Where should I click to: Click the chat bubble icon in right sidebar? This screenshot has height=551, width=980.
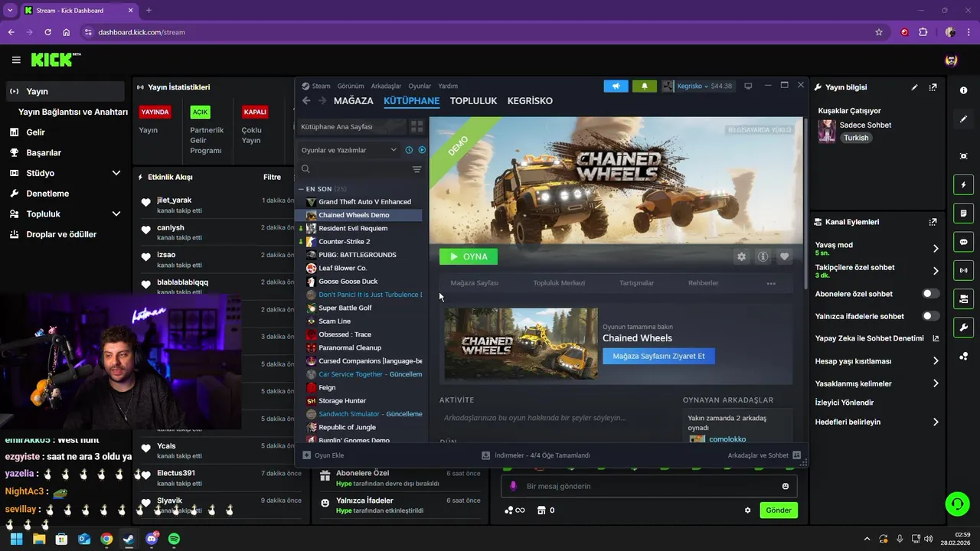[963, 242]
